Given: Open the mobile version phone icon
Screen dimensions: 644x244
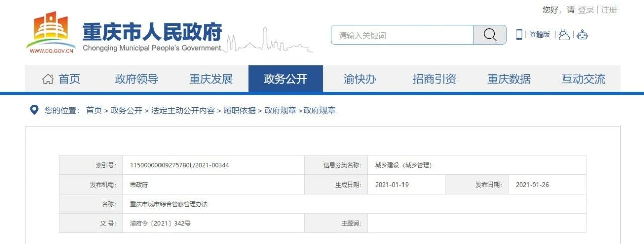Looking at the screenshot, I should tap(519, 35).
